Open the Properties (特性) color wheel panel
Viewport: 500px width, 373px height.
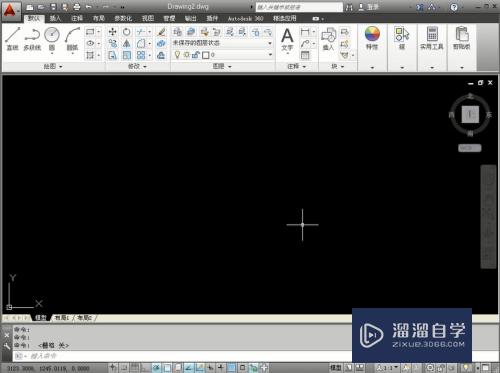point(372,38)
